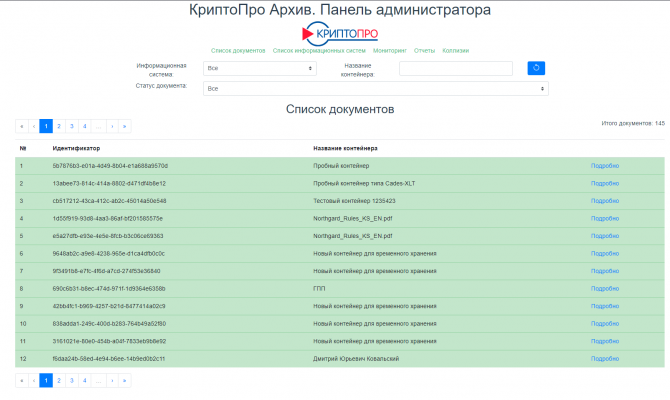Click Дмитрий Юрьевич Ковальский name cell
Screen dimensions: 670x400
coord(356,359)
